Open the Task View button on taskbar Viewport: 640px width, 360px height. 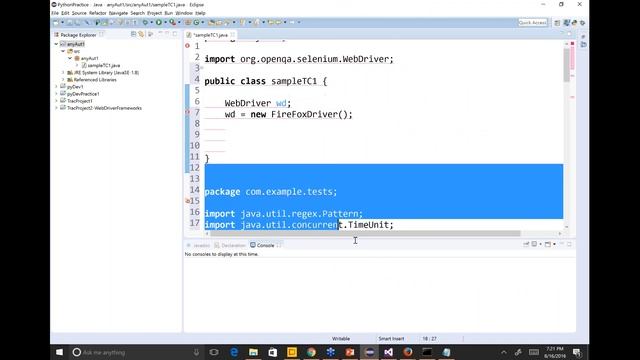(214, 352)
